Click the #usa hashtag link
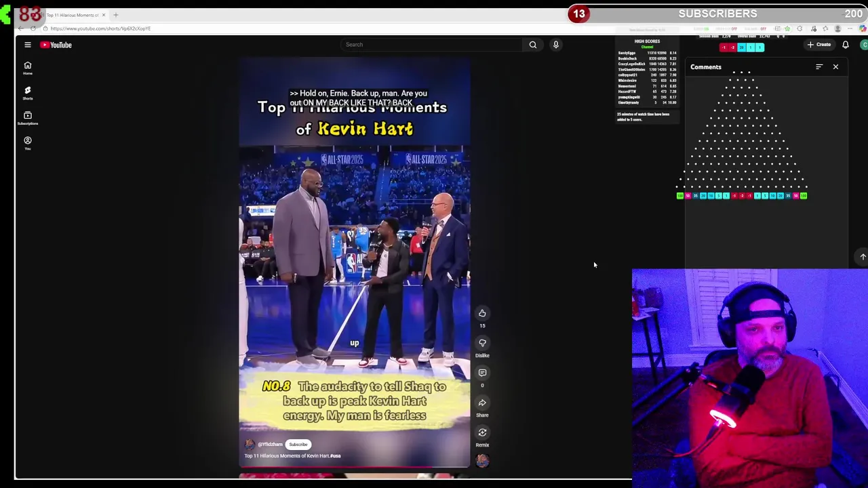 click(335, 456)
